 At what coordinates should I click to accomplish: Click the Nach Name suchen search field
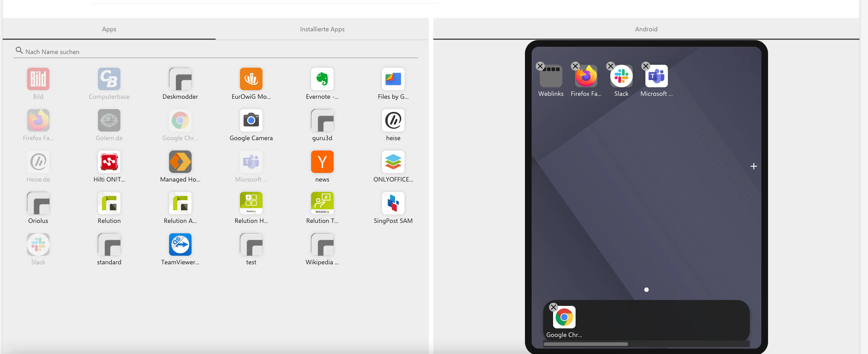tap(215, 51)
